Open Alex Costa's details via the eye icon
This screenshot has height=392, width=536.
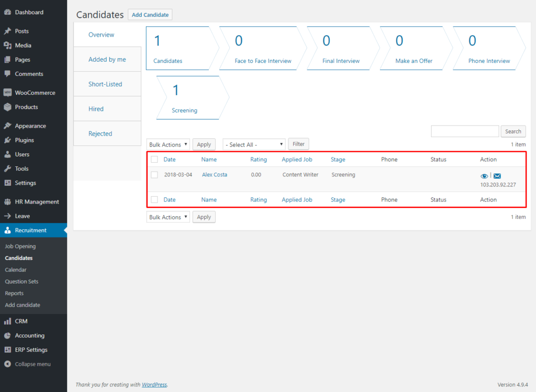tap(484, 176)
